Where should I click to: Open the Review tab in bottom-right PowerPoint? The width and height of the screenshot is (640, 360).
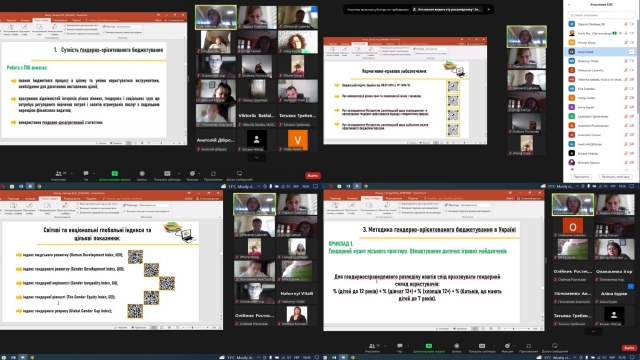point(393,198)
